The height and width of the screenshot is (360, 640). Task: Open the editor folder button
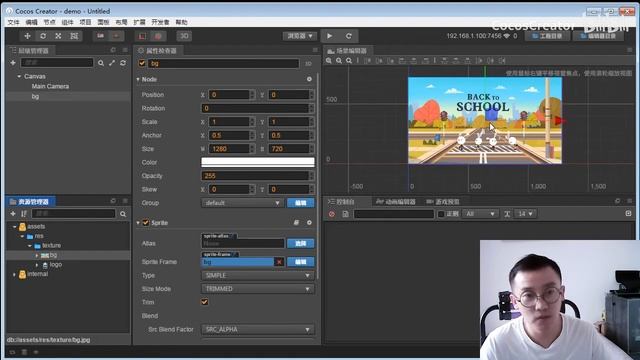(x=598, y=36)
